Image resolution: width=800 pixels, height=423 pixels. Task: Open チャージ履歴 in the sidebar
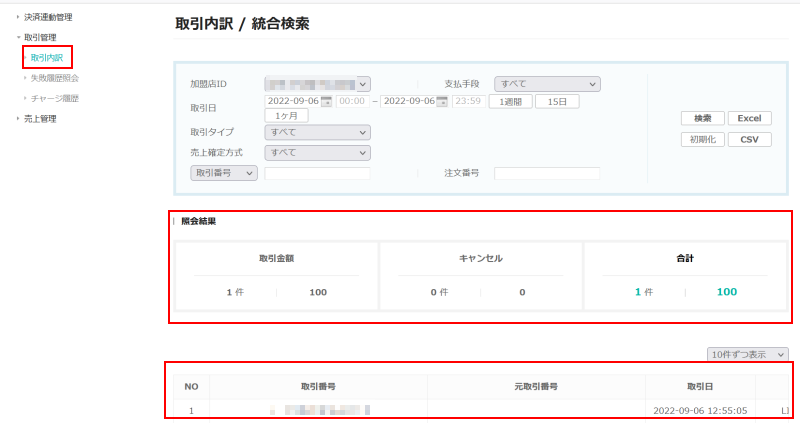[x=55, y=98]
